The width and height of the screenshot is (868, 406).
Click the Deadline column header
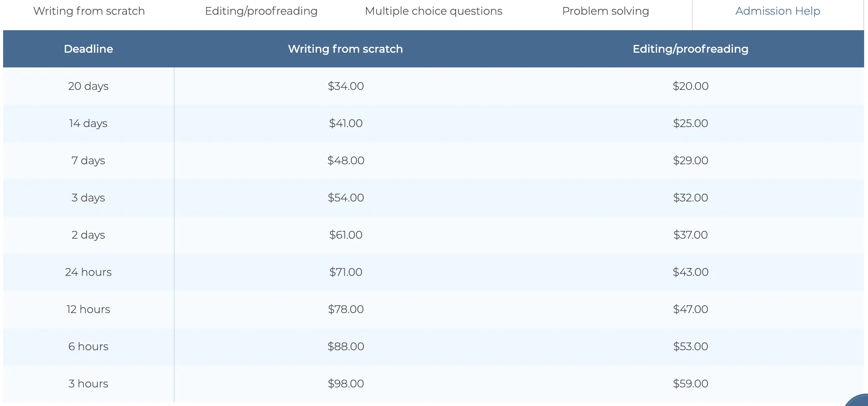pyautogui.click(x=88, y=49)
